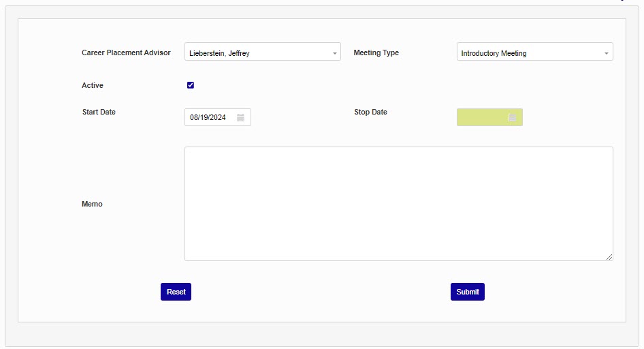
Task: Click the Start Date label
Action: 99,112
